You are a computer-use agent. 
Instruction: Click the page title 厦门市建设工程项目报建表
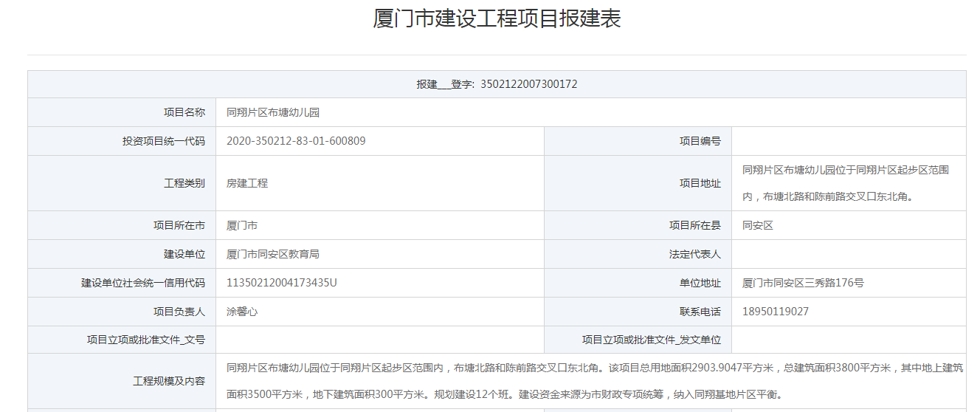tap(497, 18)
